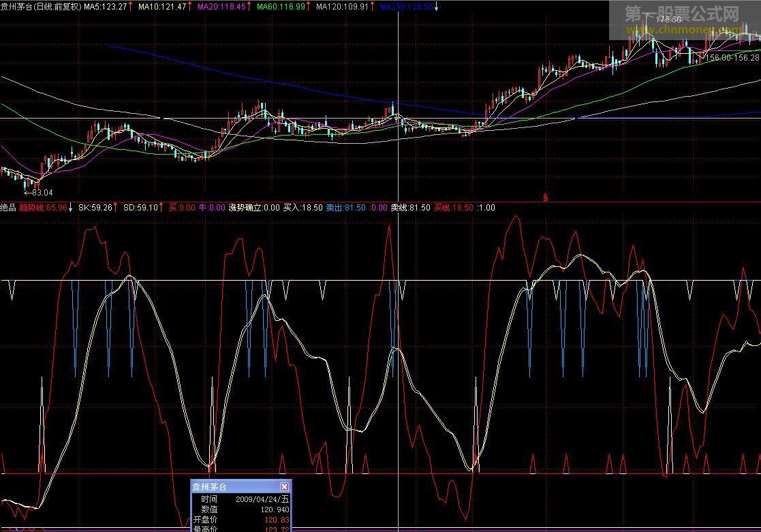The width and height of the screenshot is (761, 532).
Task: Click the red S marker below chart
Action: [x=545, y=198]
